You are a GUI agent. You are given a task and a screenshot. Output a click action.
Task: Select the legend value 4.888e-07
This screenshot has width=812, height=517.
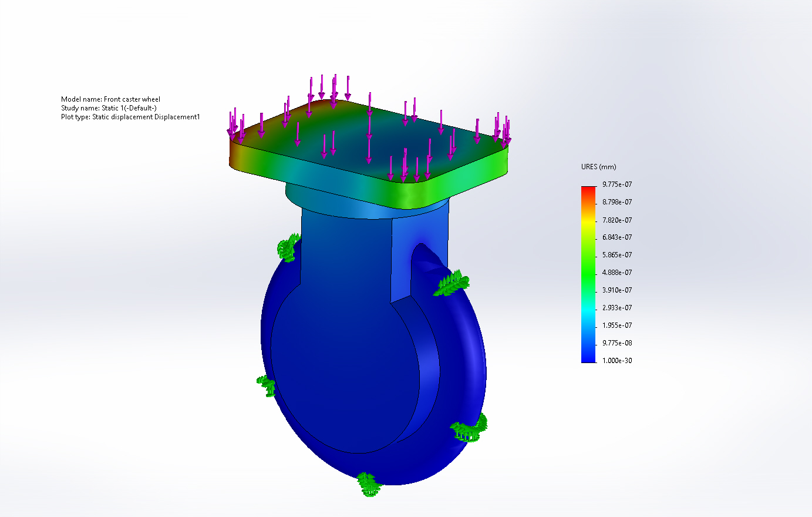[617, 273]
